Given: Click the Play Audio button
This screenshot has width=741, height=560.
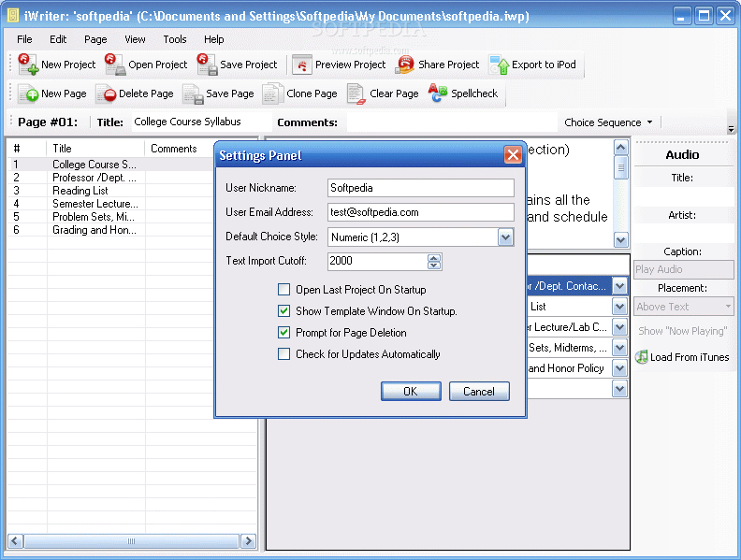Looking at the screenshot, I should pyautogui.click(x=683, y=269).
